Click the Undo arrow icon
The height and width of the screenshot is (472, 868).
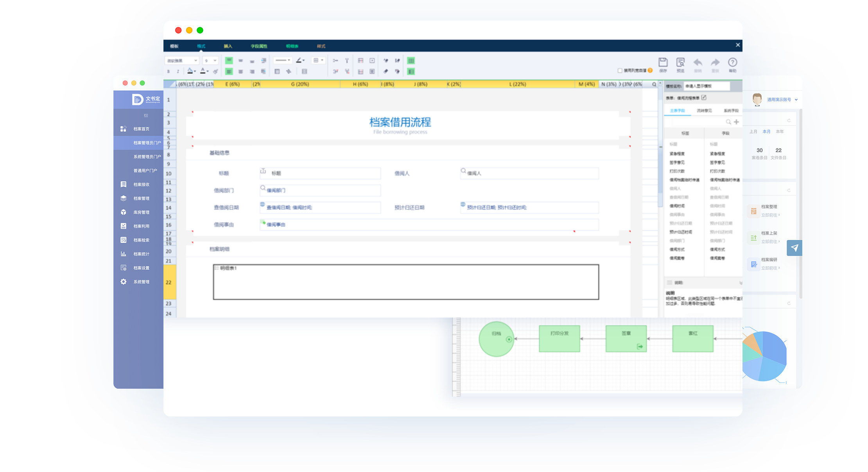coord(698,62)
